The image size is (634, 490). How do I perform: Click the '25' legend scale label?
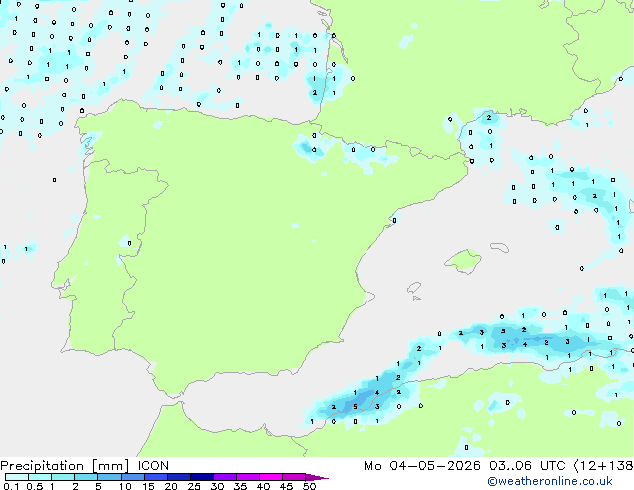[194, 486]
